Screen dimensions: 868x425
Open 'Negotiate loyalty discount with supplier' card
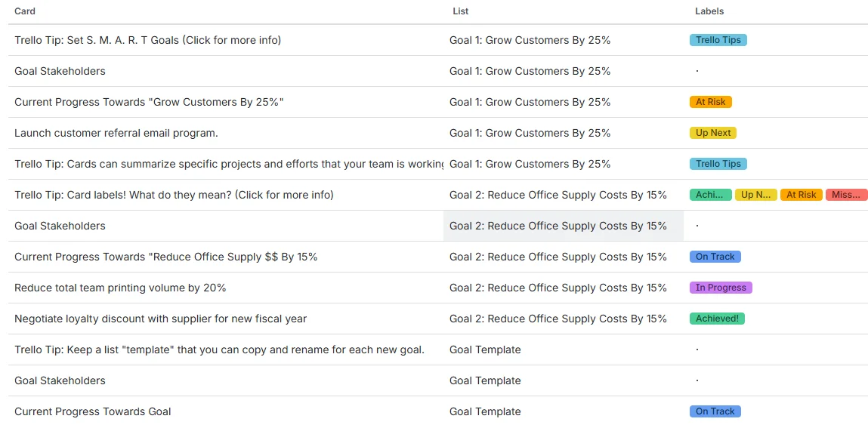pos(160,319)
